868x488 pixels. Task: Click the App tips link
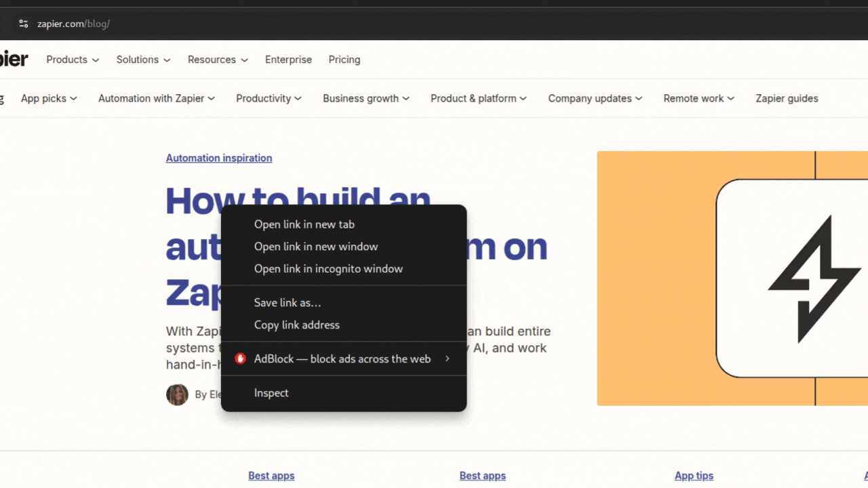694,476
